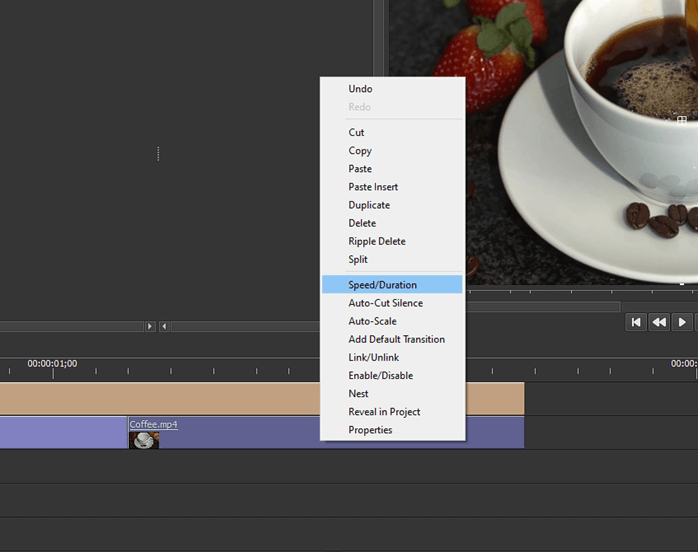
Task: Choose Ripple Delete menu entry
Action: (x=392, y=241)
